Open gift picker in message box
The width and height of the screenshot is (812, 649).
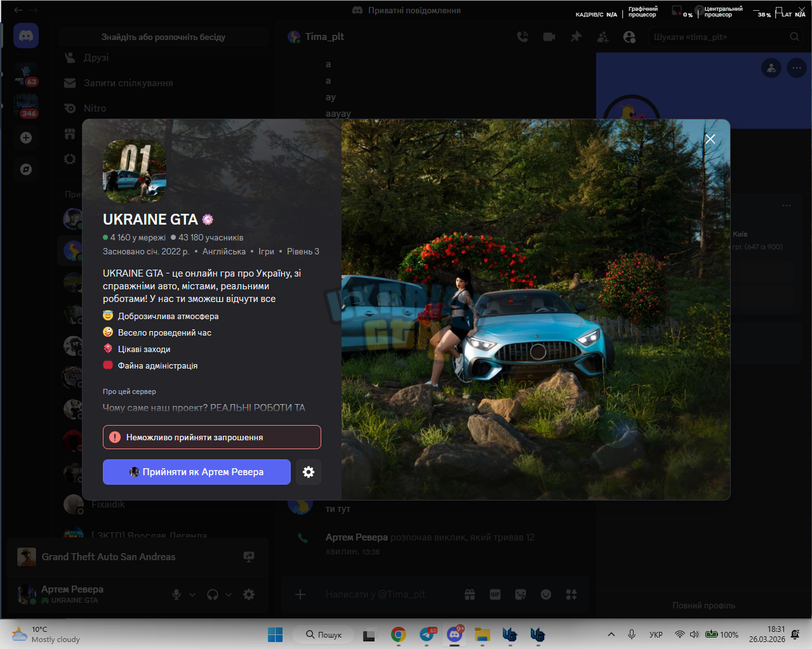point(470,594)
